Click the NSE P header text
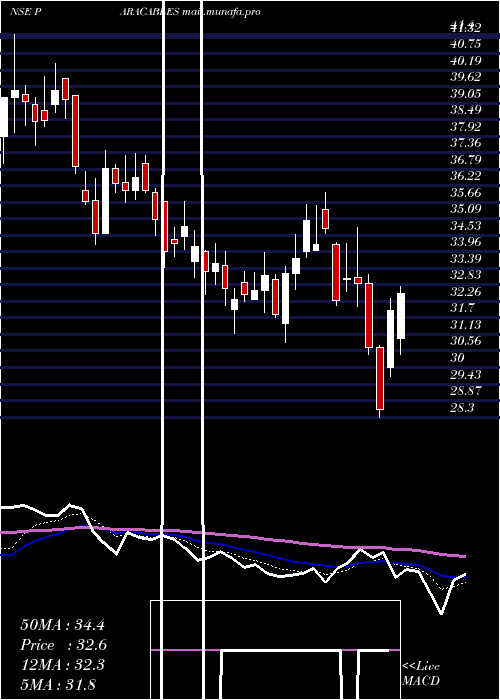The image size is (500, 700). point(26,12)
